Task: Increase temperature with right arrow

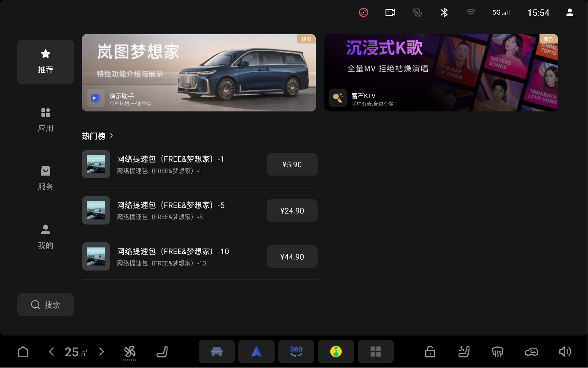Action: coord(101,352)
